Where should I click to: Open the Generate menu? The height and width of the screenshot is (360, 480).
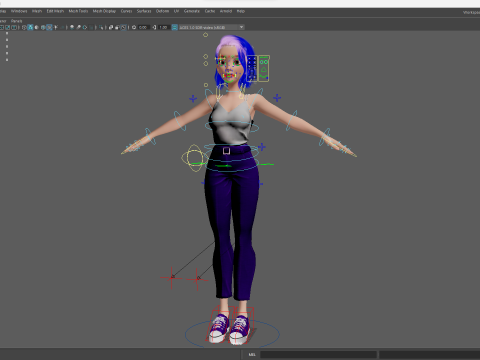[192, 11]
